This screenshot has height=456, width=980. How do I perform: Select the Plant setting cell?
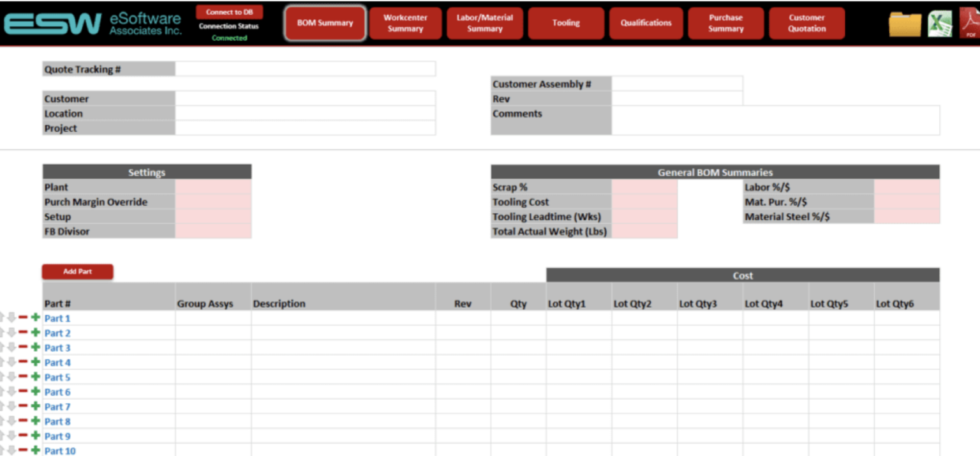213,187
